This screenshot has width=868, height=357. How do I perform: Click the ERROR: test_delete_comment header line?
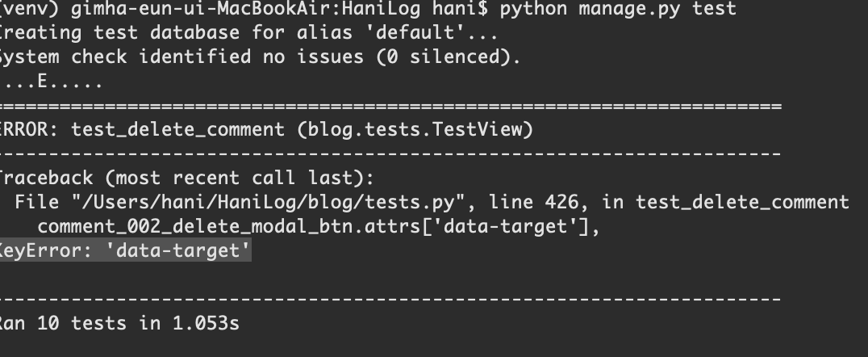click(265, 130)
